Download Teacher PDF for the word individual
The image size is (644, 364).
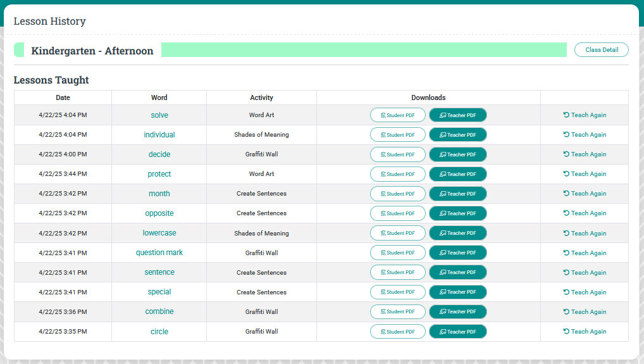point(457,135)
